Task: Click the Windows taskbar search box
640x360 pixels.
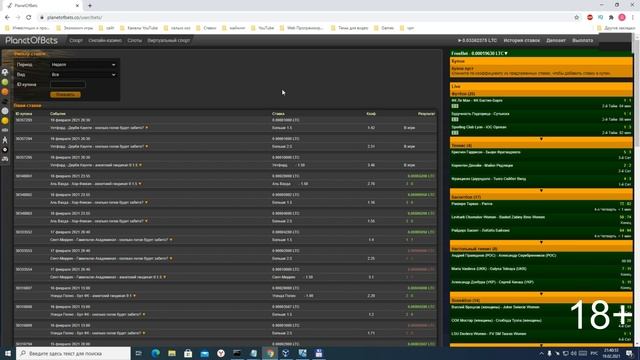Action: tap(73, 353)
